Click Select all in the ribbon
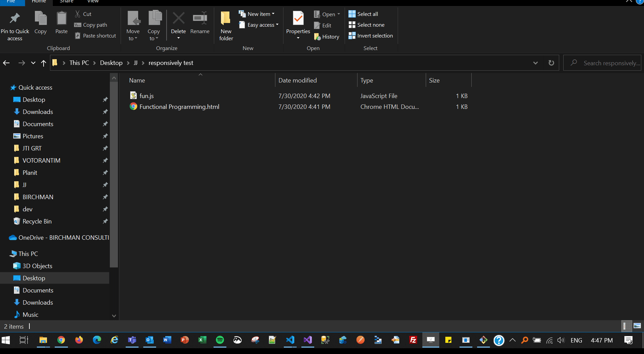Viewport: 644px width, 354px height. coord(363,14)
